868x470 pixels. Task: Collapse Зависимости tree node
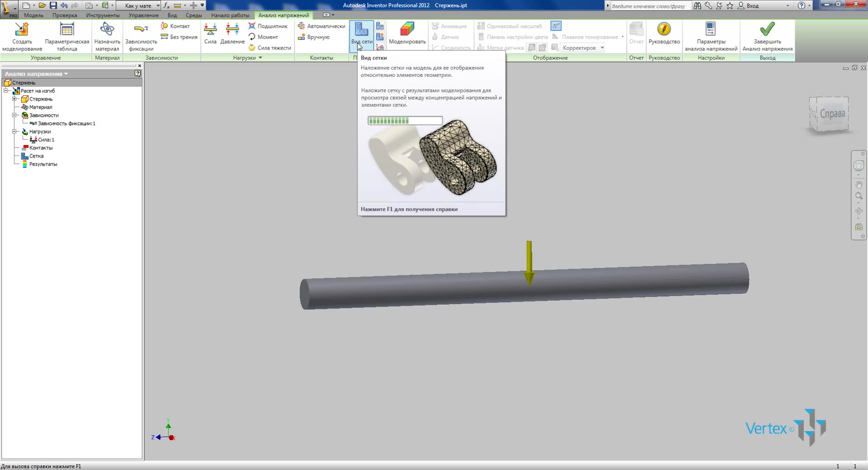[x=14, y=115]
